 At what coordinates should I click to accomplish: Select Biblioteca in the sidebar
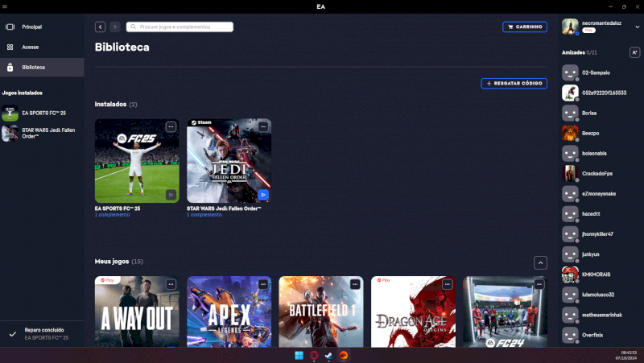[42, 67]
